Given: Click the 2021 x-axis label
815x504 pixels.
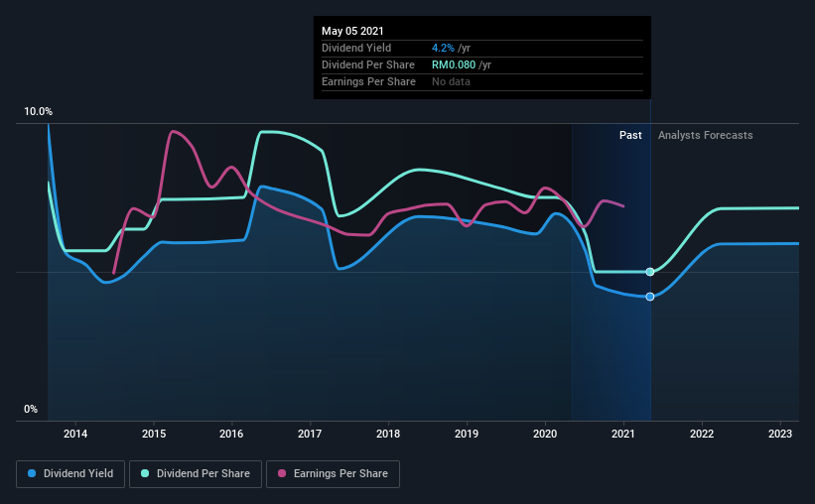Looking at the screenshot, I should point(623,434).
